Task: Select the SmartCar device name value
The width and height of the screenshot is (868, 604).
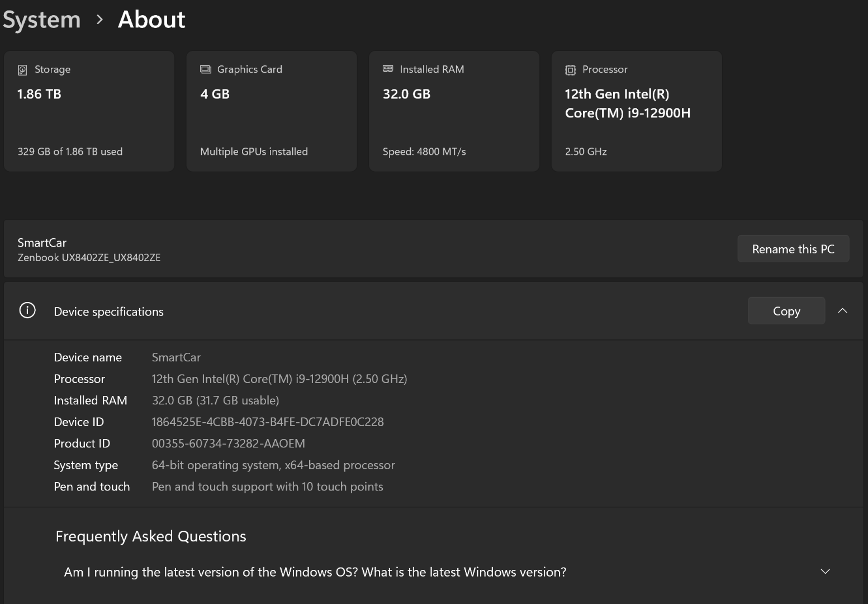Action: coord(176,357)
